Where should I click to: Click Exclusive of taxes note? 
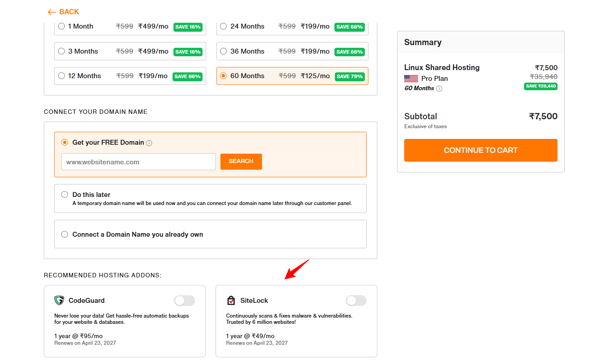coord(426,126)
